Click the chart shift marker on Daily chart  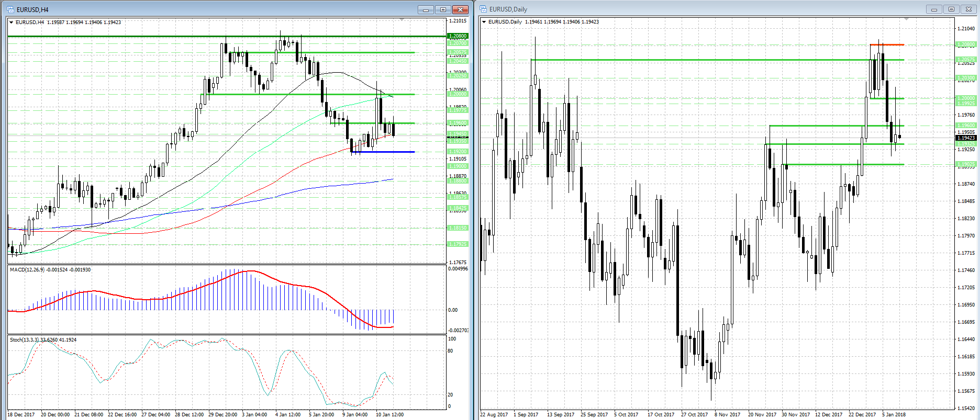tap(906, 19)
